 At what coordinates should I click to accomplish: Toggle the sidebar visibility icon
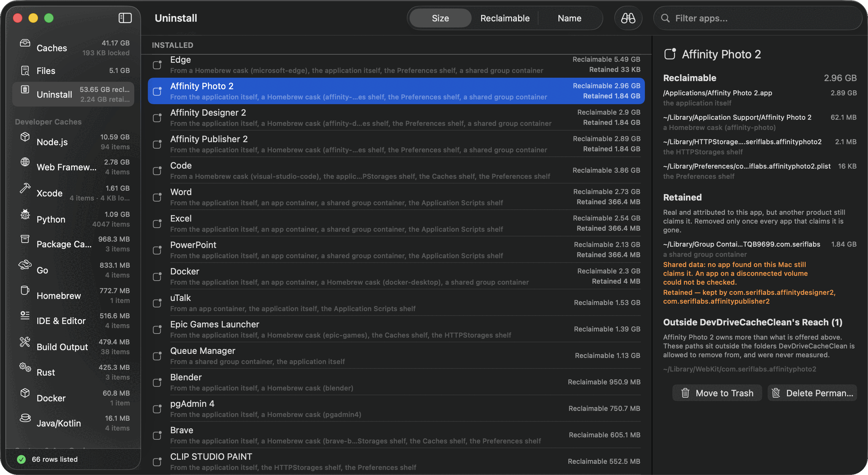click(x=125, y=18)
